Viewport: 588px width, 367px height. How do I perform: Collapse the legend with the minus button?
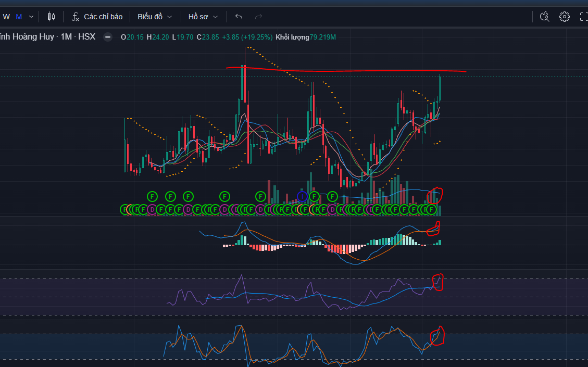pos(108,37)
